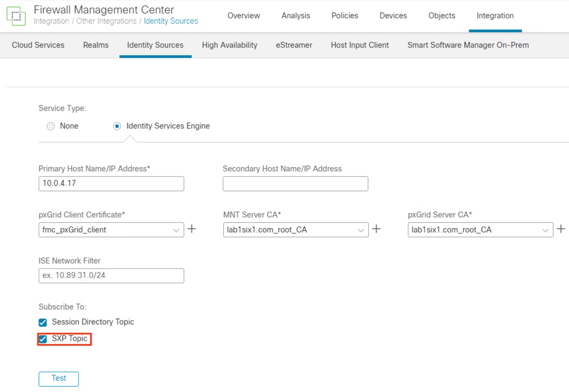Open the Analysis menu
Image resolution: width=569 pixels, height=392 pixels.
click(x=296, y=16)
